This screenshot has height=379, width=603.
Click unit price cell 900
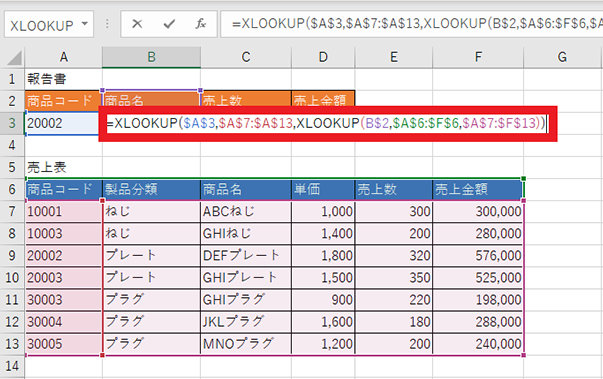(323, 300)
